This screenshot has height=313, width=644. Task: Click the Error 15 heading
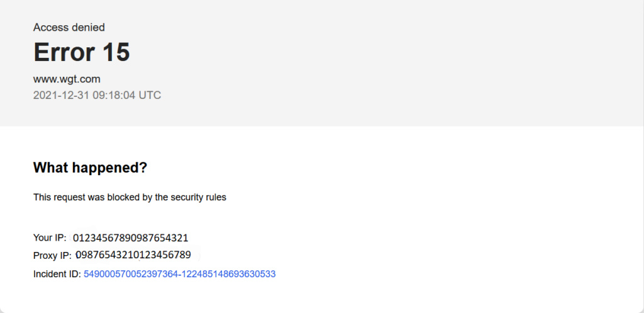click(x=82, y=52)
